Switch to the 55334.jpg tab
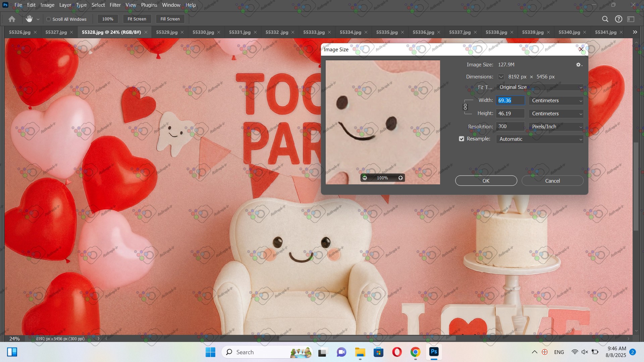Image resolution: width=644 pixels, height=362 pixels. coord(350,32)
